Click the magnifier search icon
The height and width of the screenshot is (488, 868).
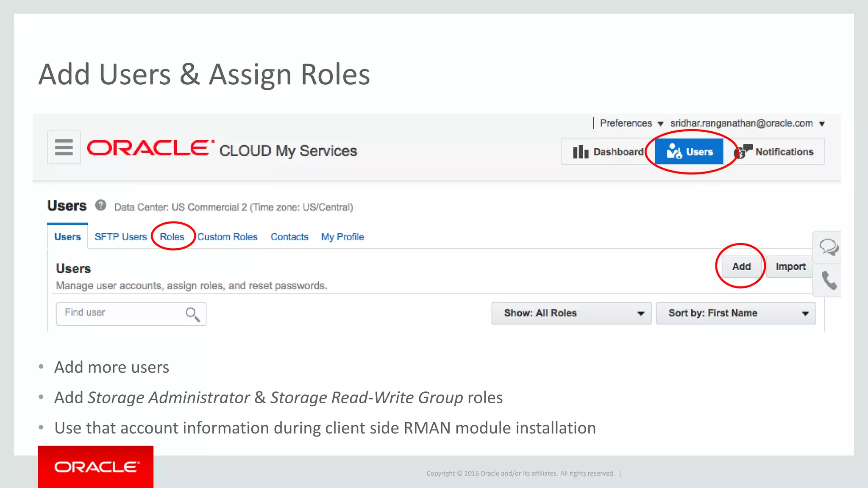pos(192,314)
